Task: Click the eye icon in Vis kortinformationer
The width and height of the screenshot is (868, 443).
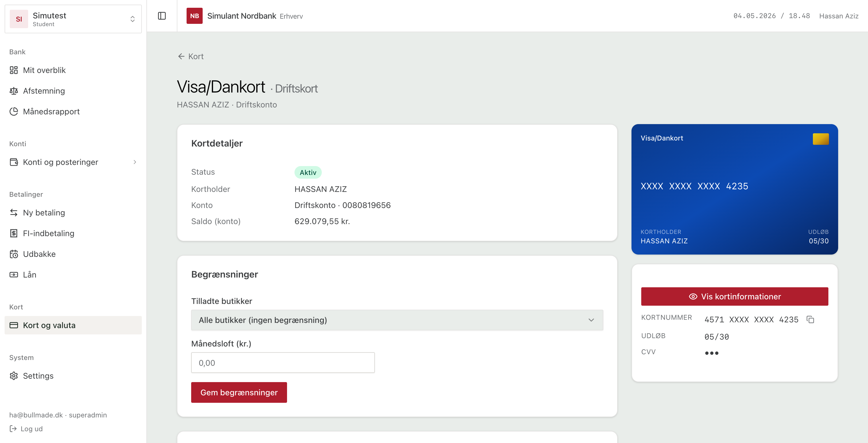Action: tap(693, 296)
